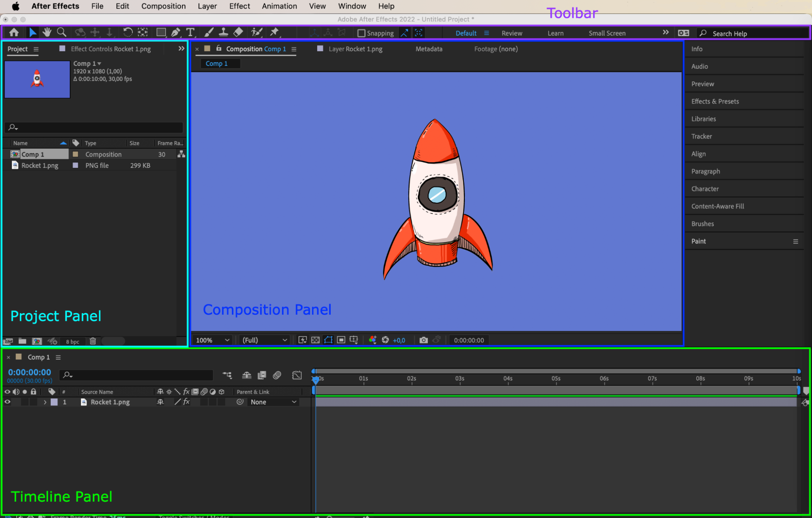Hide the Rocket 1.png layer eye

click(x=7, y=402)
